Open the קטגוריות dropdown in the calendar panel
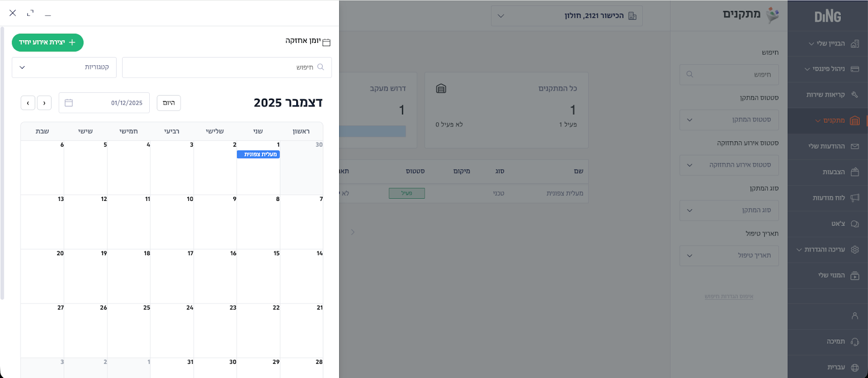This screenshot has width=868, height=378. pyautogui.click(x=64, y=67)
